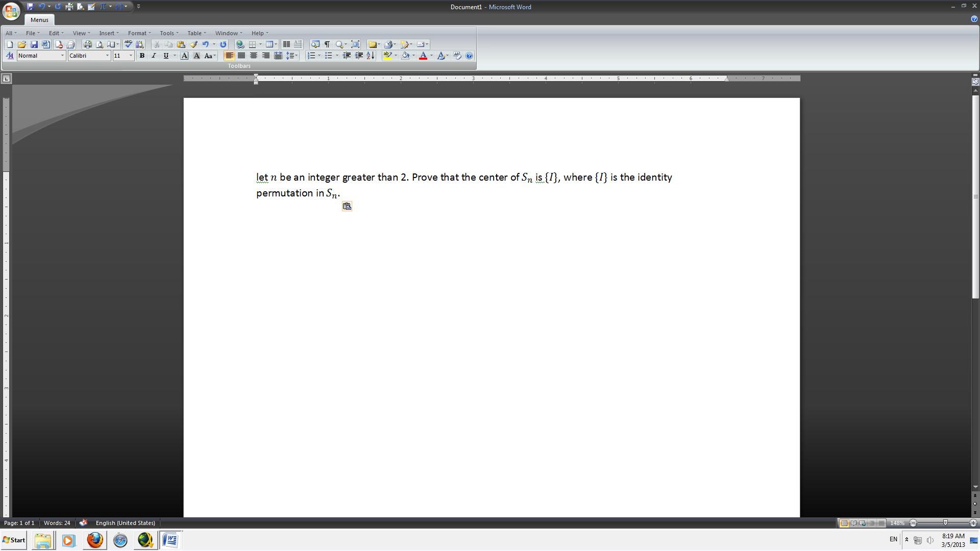Open the floating Paste Options button
This screenshot has width=980, height=551.
click(347, 206)
